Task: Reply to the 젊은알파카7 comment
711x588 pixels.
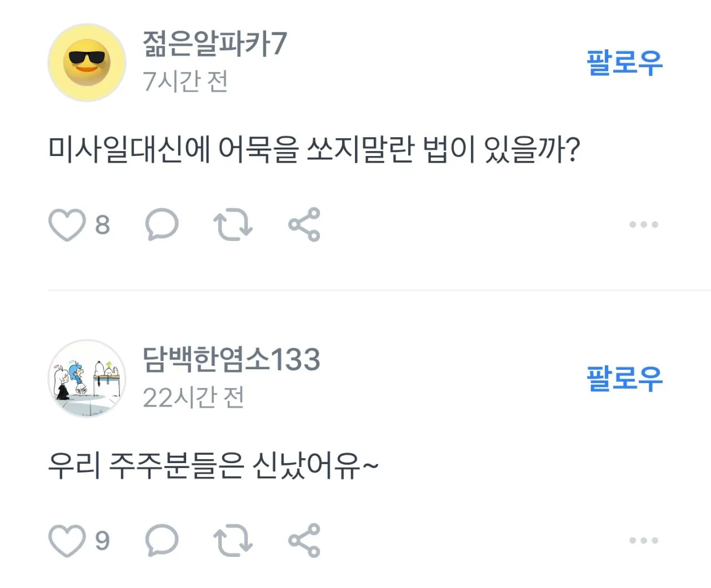Action: point(162,225)
